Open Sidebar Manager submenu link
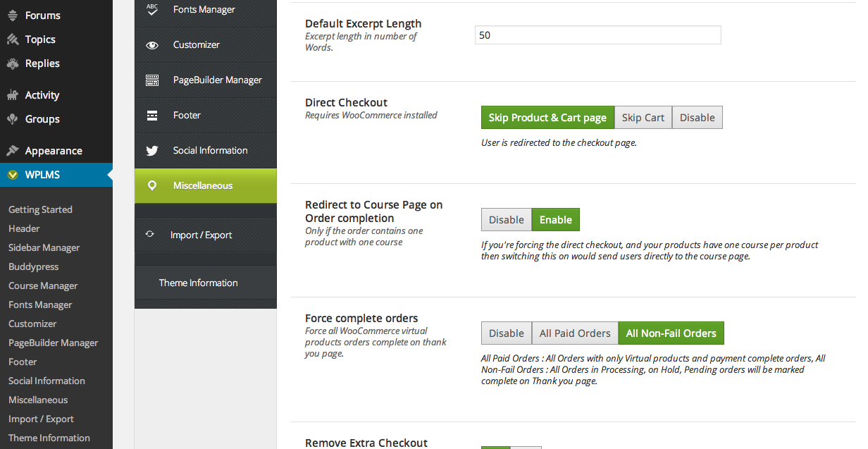This screenshot has height=449, width=868. point(44,247)
